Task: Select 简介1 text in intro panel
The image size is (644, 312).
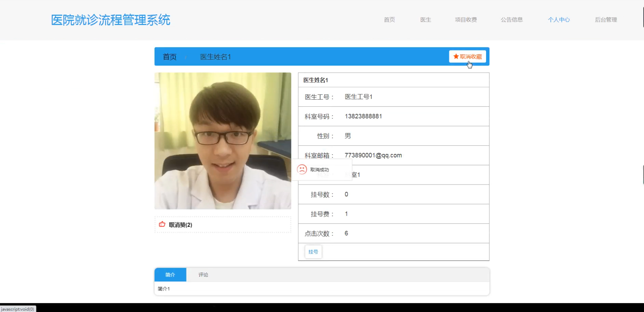Action: pyautogui.click(x=164, y=289)
